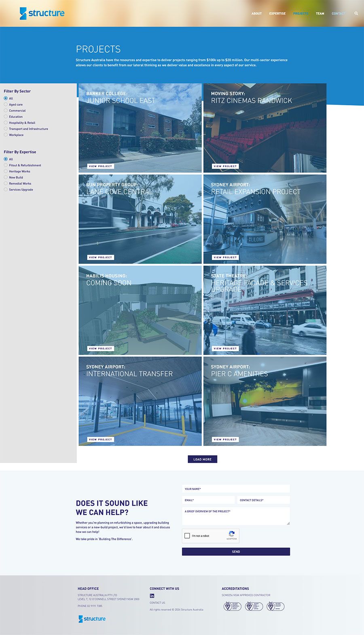Click the Structure logo in the header
The image size is (364, 635).
42,13
